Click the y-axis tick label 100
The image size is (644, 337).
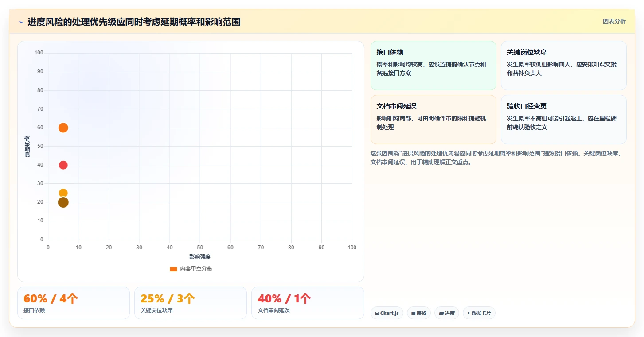click(39, 53)
